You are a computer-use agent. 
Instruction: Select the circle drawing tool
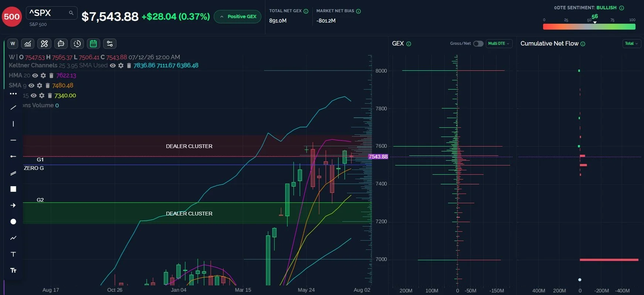click(x=13, y=222)
